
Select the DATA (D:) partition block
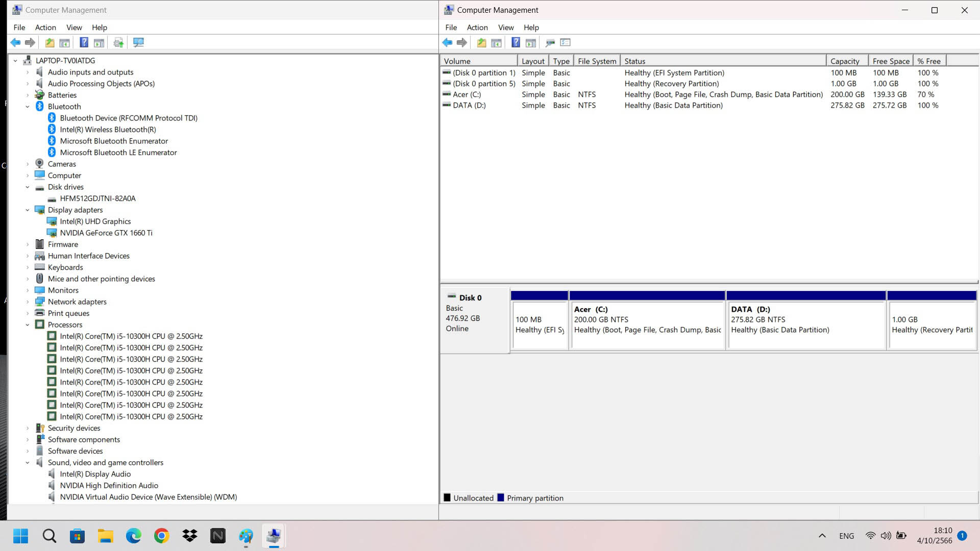pos(805,325)
